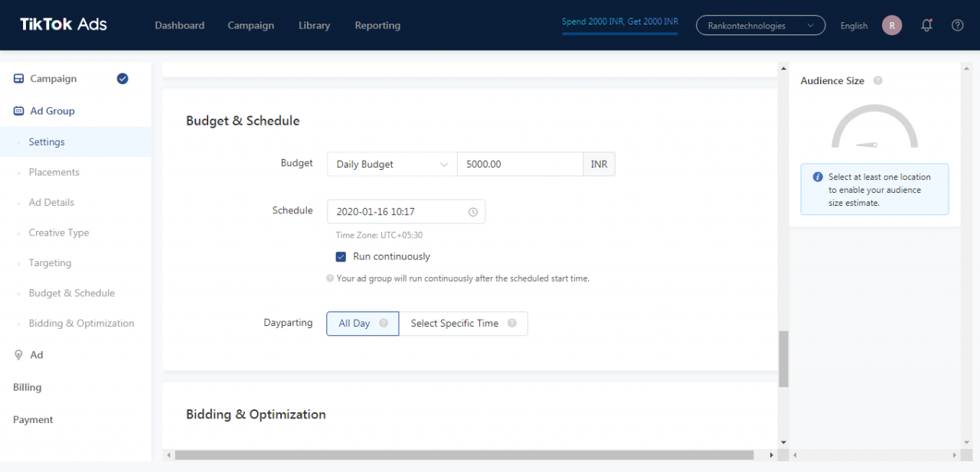Click the Time Zone: UTC+05:30 text
Image resolution: width=980 pixels, height=472 pixels.
coord(379,236)
